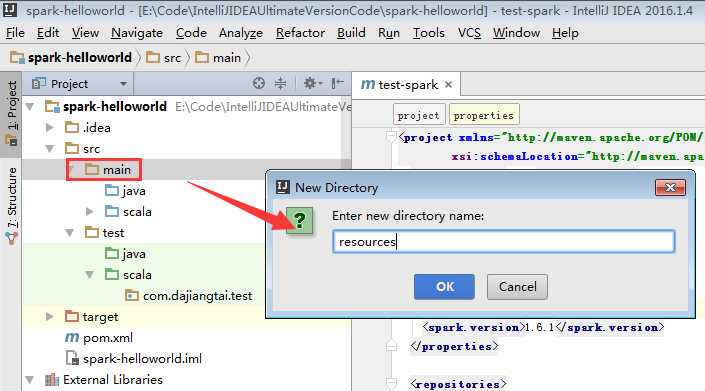Image resolution: width=705 pixels, height=391 pixels.
Task: Select pom.xml in the project tree
Action: (x=108, y=338)
